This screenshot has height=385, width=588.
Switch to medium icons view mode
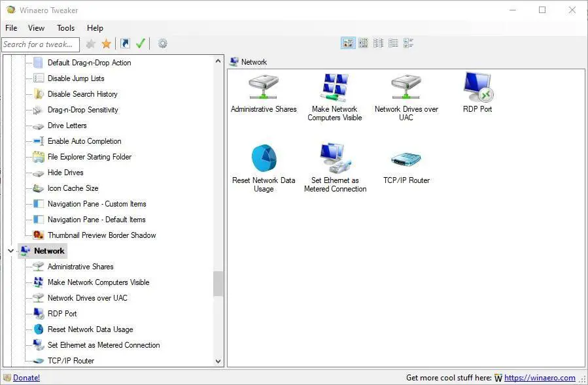click(363, 43)
